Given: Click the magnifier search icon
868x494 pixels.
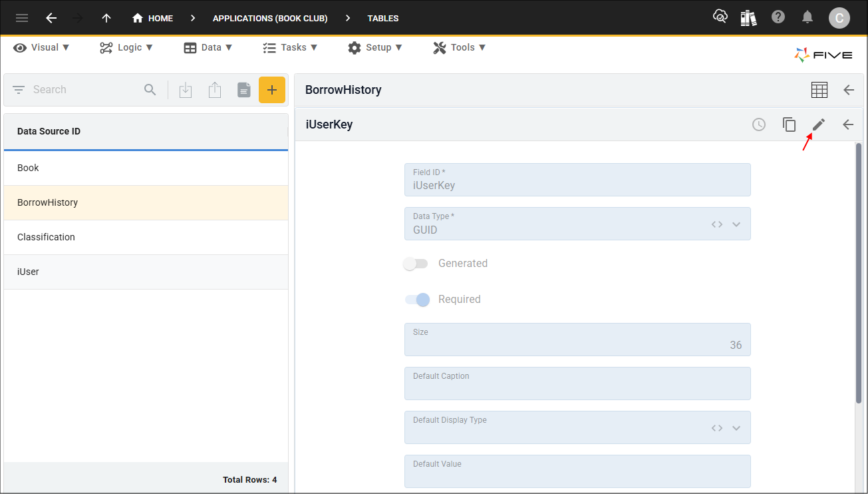Looking at the screenshot, I should coord(150,89).
